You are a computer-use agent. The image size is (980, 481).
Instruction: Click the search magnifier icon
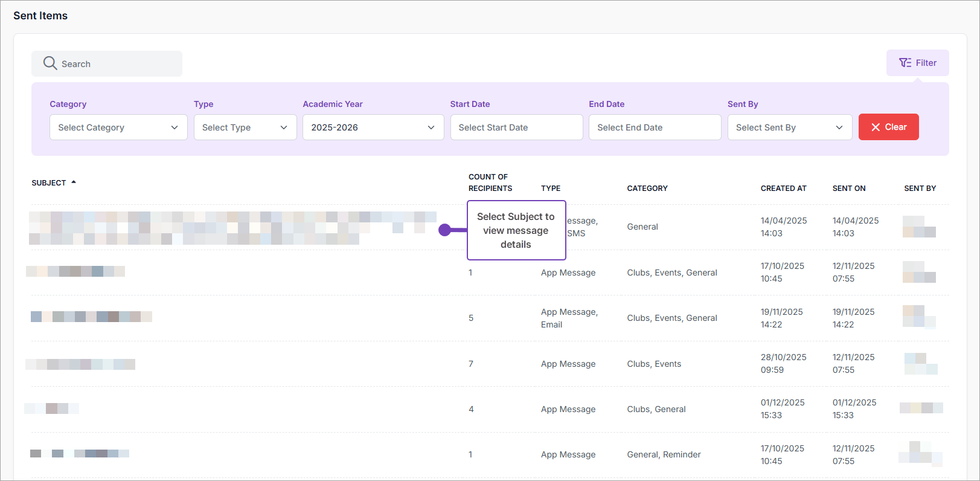click(x=50, y=63)
